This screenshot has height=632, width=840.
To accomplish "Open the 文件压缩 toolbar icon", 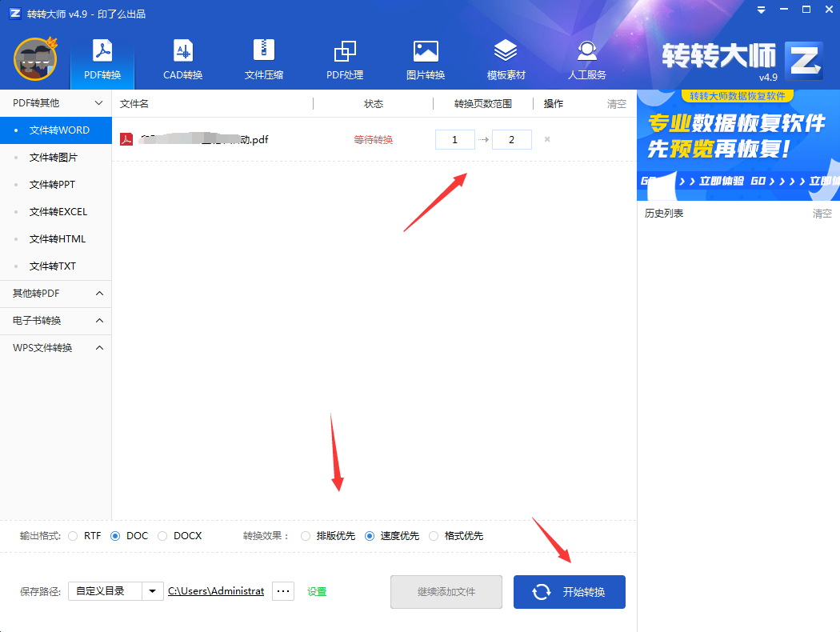I will (x=263, y=59).
